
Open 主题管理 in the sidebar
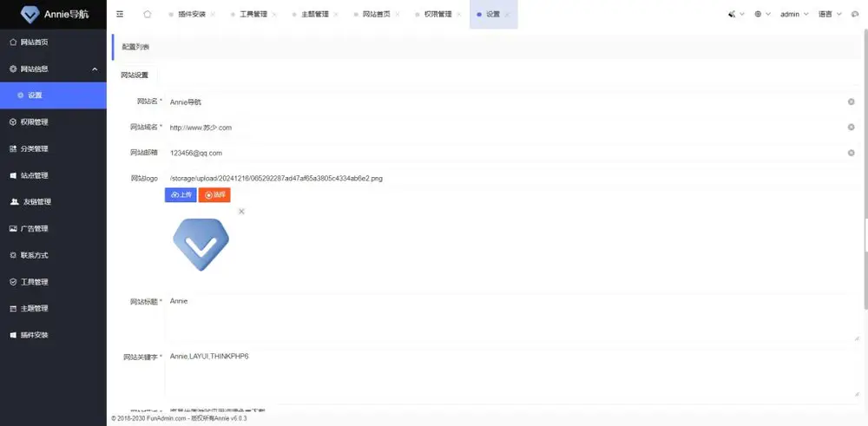point(53,308)
